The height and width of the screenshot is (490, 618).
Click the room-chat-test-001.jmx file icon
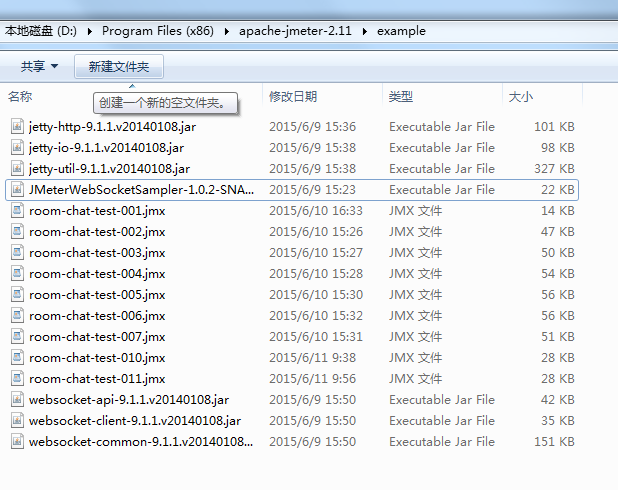(x=17, y=211)
